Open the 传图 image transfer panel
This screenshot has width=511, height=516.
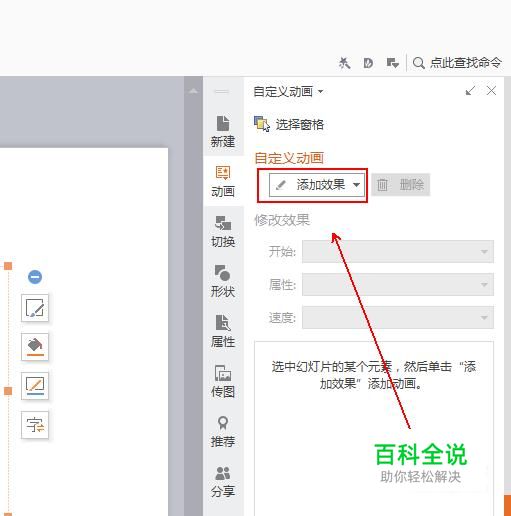pyautogui.click(x=223, y=381)
